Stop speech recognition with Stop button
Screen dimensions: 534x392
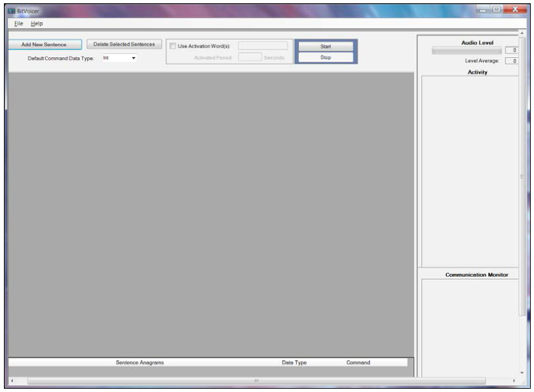tap(326, 57)
